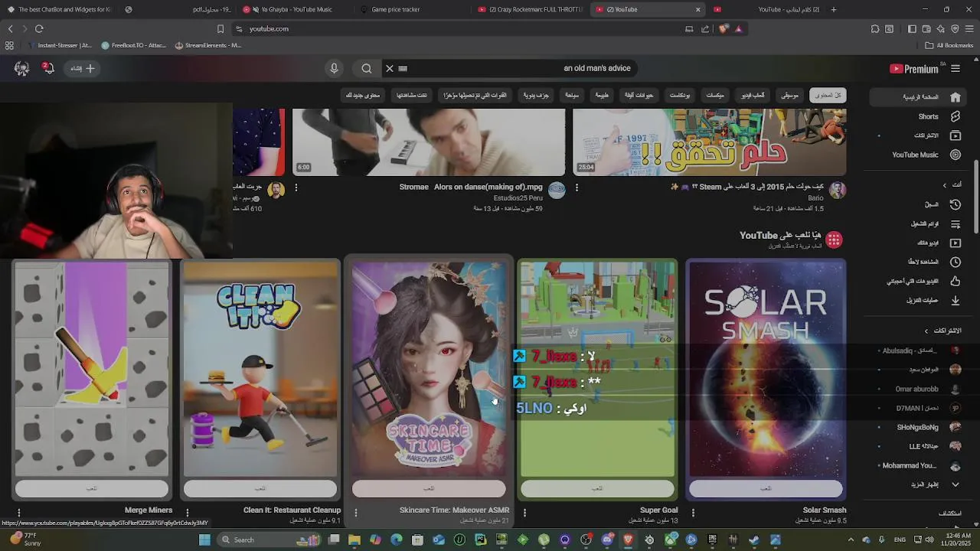Click the youtube.com address bar
The height and width of the screenshot is (551, 980).
459,29
